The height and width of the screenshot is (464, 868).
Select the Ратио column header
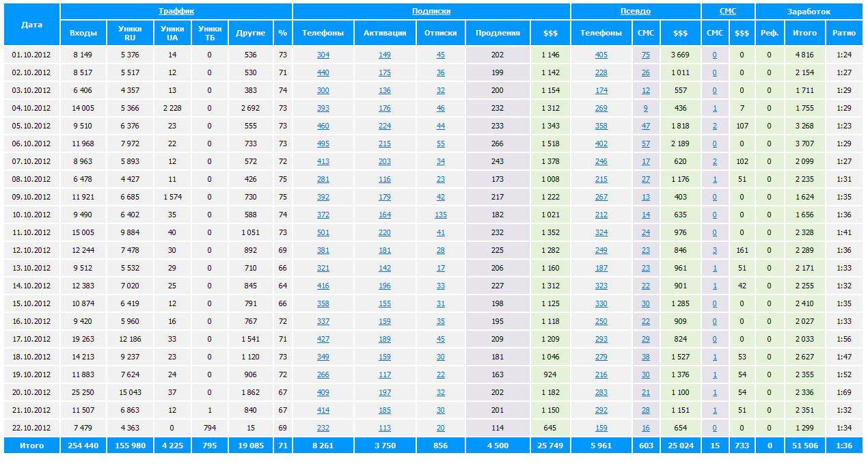click(844, 33)
